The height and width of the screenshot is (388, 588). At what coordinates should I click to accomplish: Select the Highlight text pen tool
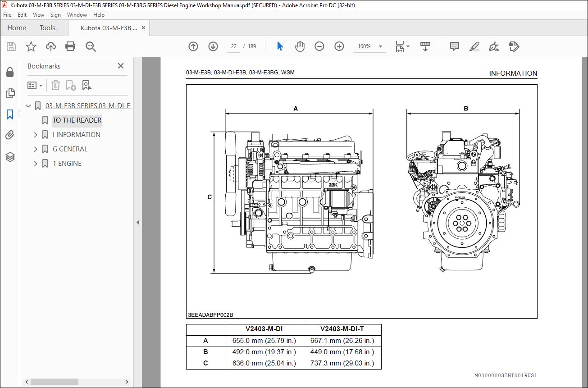coord(474,46)
